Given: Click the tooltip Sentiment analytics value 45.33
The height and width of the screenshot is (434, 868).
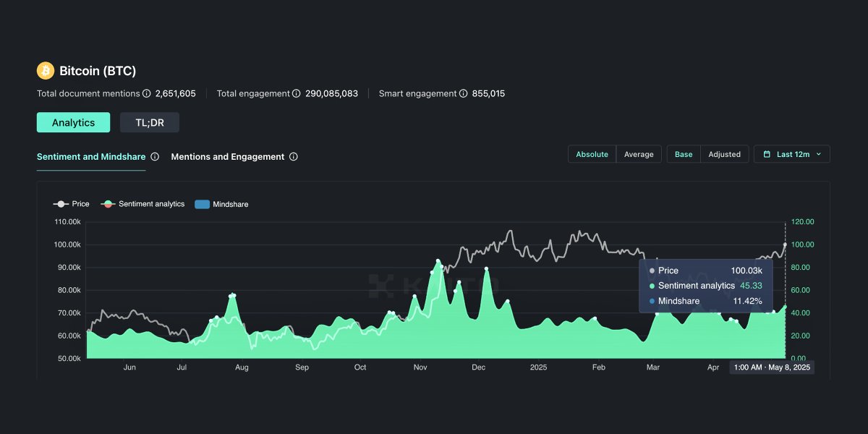Looking at the screenshot, I should click(751, 286).
